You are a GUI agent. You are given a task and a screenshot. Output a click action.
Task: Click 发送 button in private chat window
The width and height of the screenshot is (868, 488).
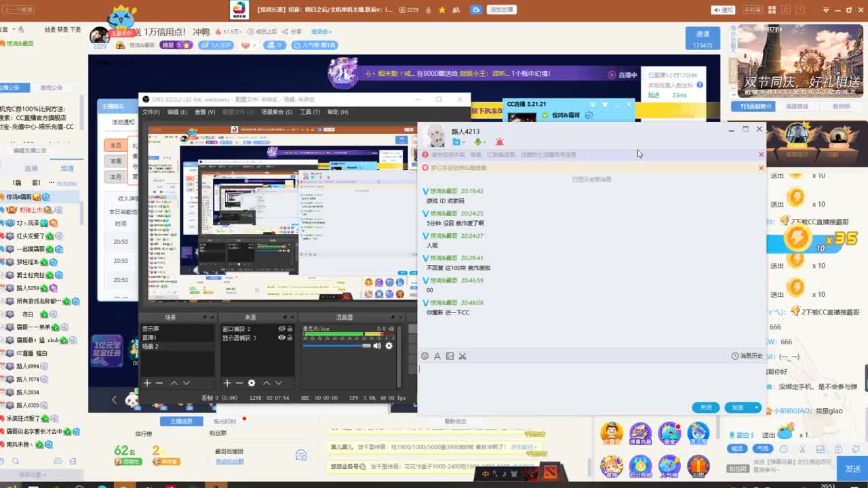point(738,407)
